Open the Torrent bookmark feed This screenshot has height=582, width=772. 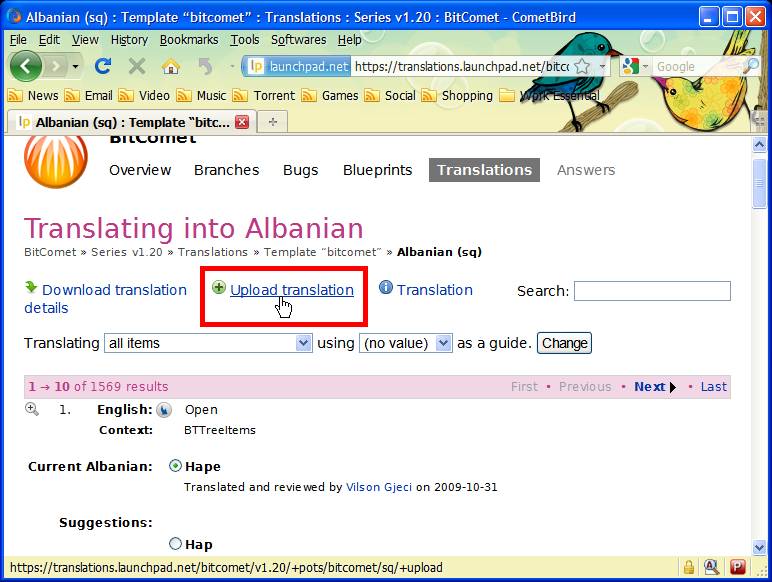[x=264, y=96]
